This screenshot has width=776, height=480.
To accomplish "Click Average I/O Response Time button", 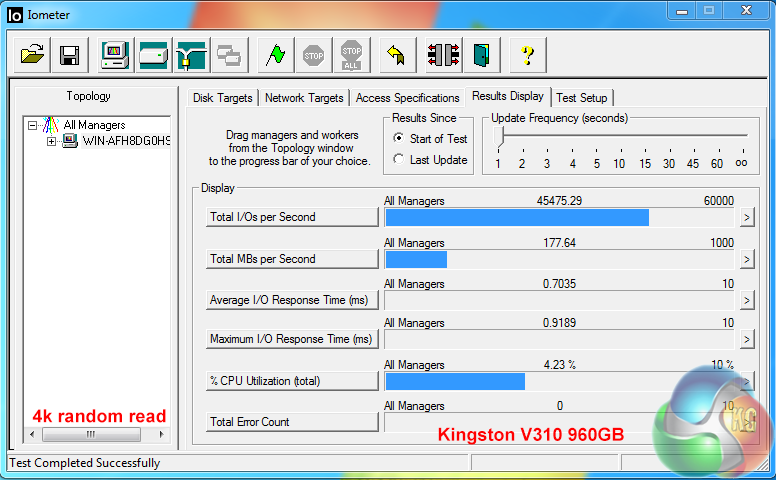I will click(292, 300).
